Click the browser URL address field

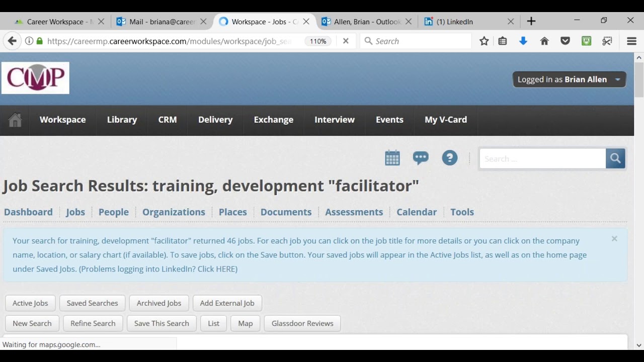pyautogui.click(x=169, y=41)
